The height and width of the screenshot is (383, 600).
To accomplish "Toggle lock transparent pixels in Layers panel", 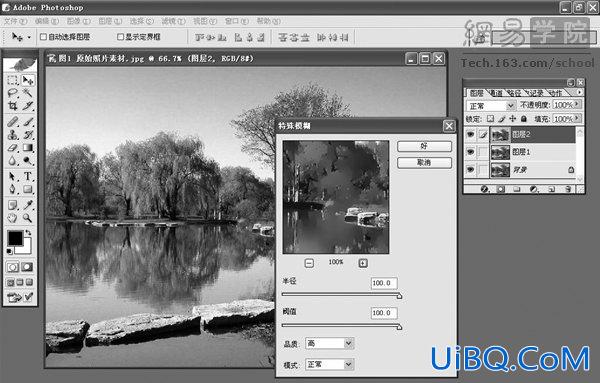I will pyautogui.click(x=490, y=119).
